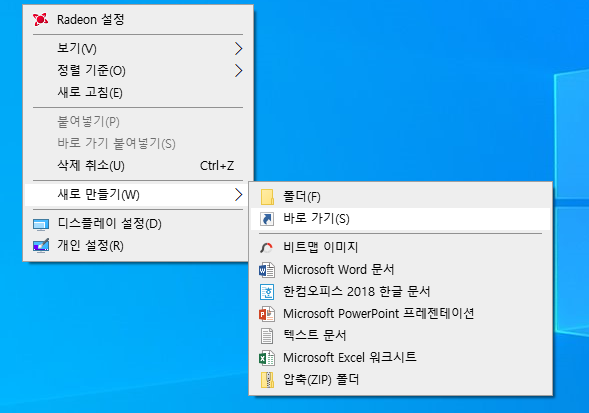The height and width of the screenshot is (413, 589).
Task: Click the personalization paintbrush icon
Action: click(x=41, y=246)
